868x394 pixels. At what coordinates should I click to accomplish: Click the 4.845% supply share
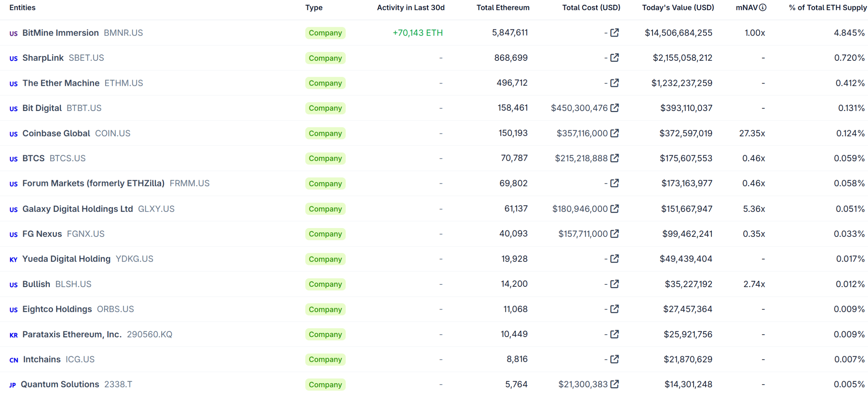(x=849, y=33)
